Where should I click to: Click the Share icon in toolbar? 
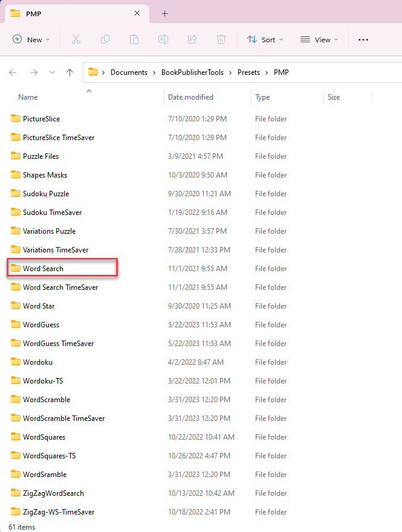coord(192,39)
